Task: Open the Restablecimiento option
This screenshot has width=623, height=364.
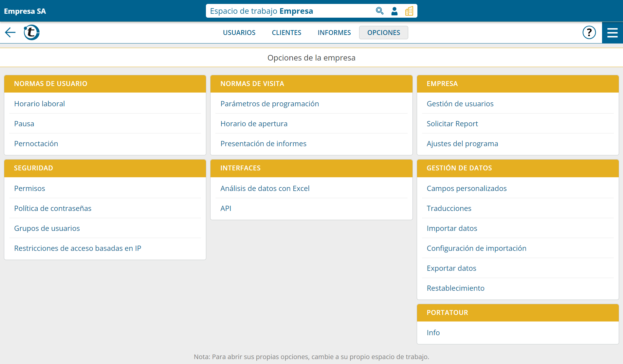Action: tap(518, 288)
